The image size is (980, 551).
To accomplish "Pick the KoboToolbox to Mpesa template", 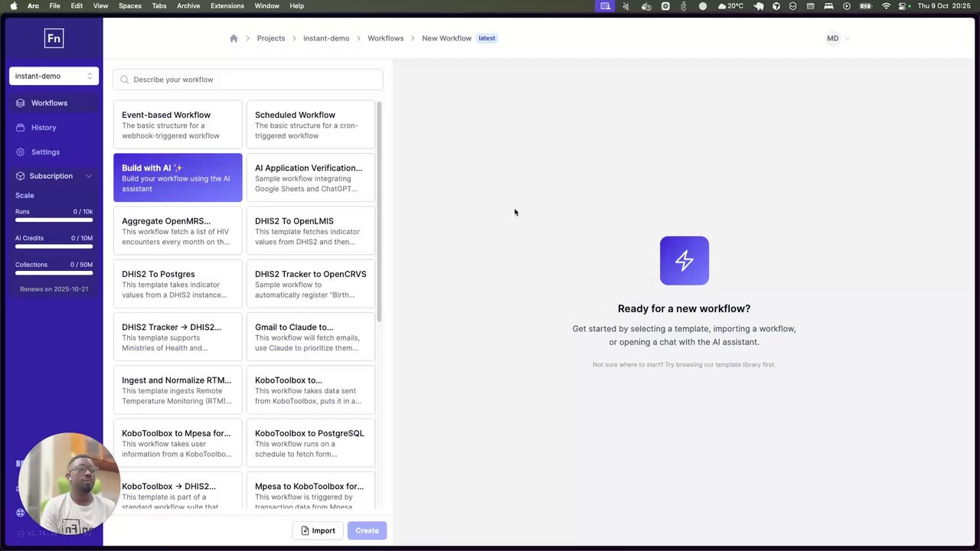I will click(178, 443).
